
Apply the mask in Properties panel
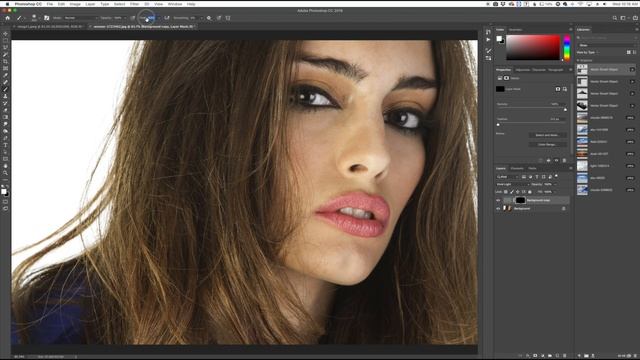(549, 160)
